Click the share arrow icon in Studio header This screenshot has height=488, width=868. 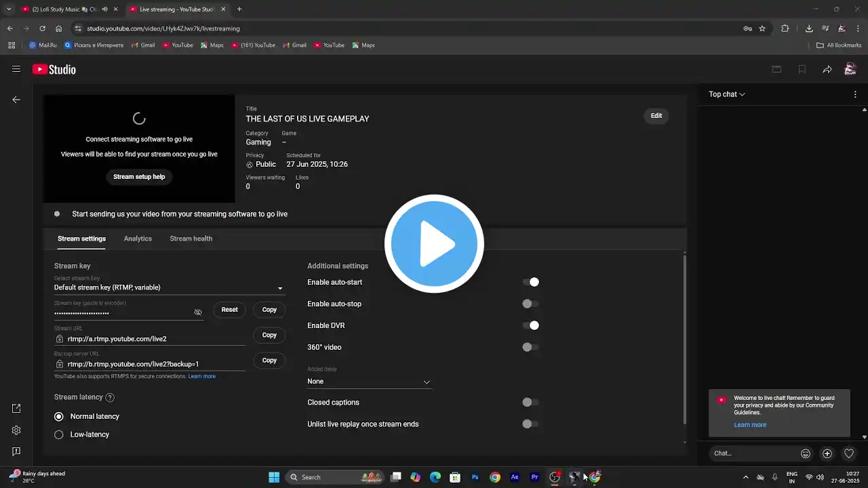(827, 69)
